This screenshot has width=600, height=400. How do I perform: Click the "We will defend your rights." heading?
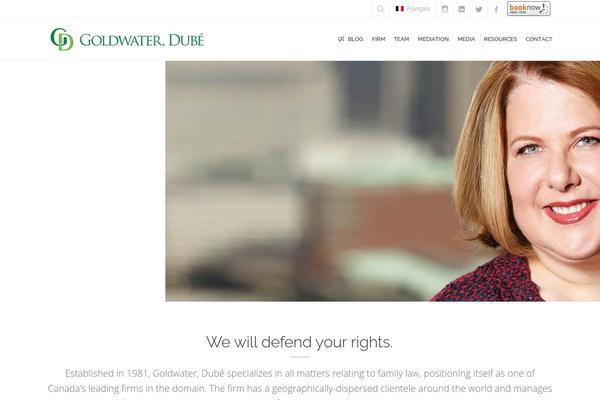pos(299,342)
